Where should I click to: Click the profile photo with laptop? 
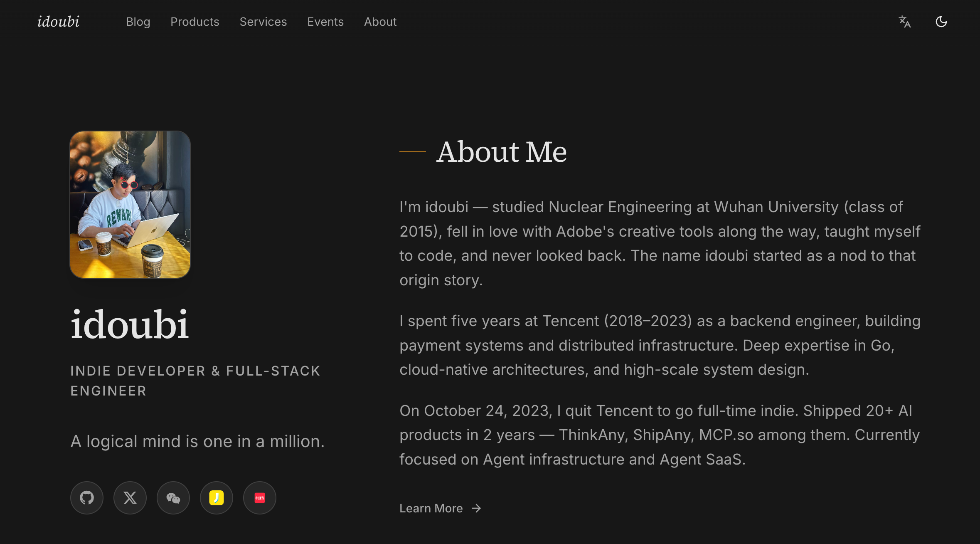130,205
